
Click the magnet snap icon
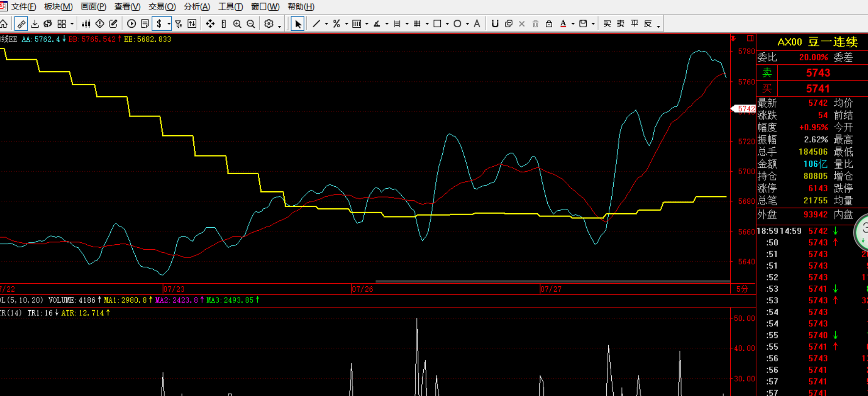point(495,24)
